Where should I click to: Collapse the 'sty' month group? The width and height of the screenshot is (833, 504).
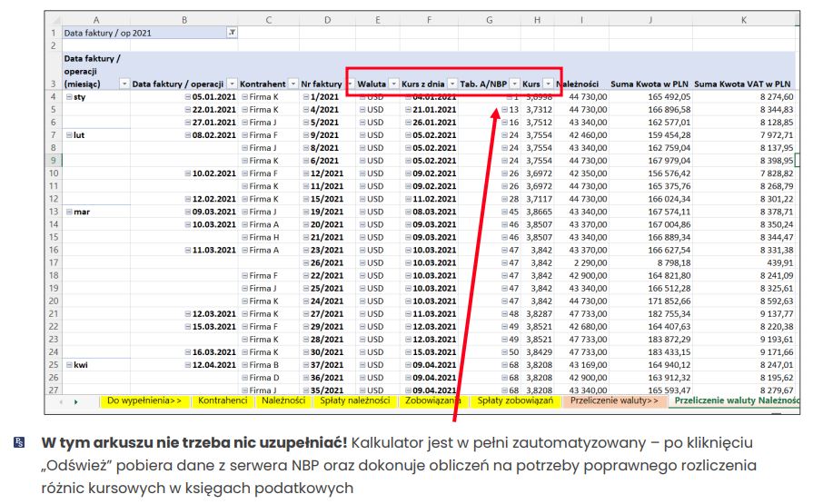(x=69, y=96)
